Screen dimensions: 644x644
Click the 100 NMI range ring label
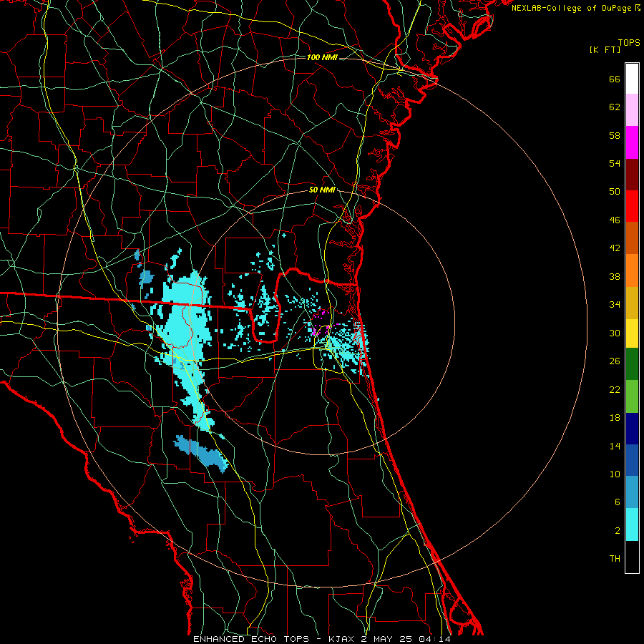click(322, 57)
